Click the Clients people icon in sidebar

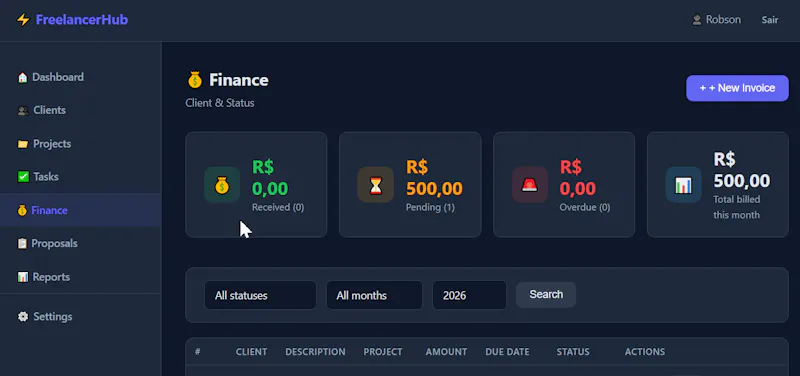tap(23, 111)
